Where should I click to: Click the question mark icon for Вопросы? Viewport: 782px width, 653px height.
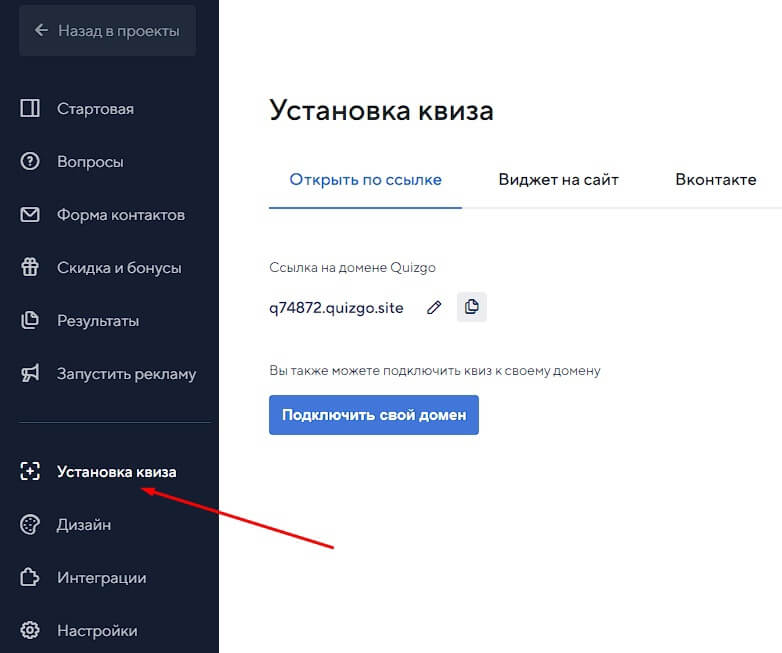[30, 162]
